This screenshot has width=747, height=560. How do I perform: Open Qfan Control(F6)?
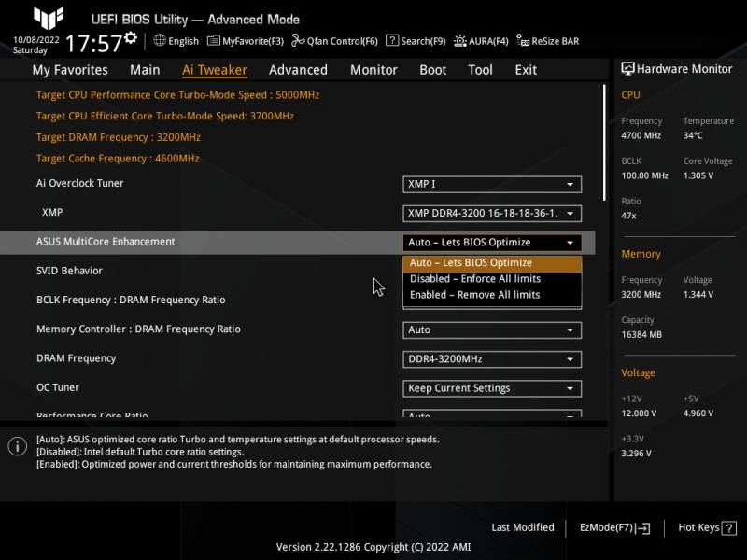[x=334, y=41]
